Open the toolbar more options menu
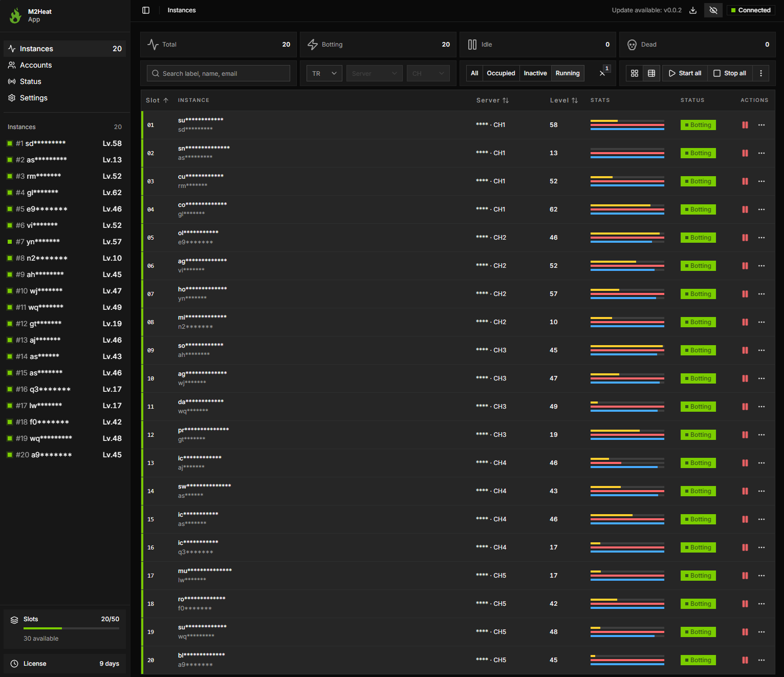The width and height of the screenshot is (784, 677). pyautogui.click(x=761, y=73)
